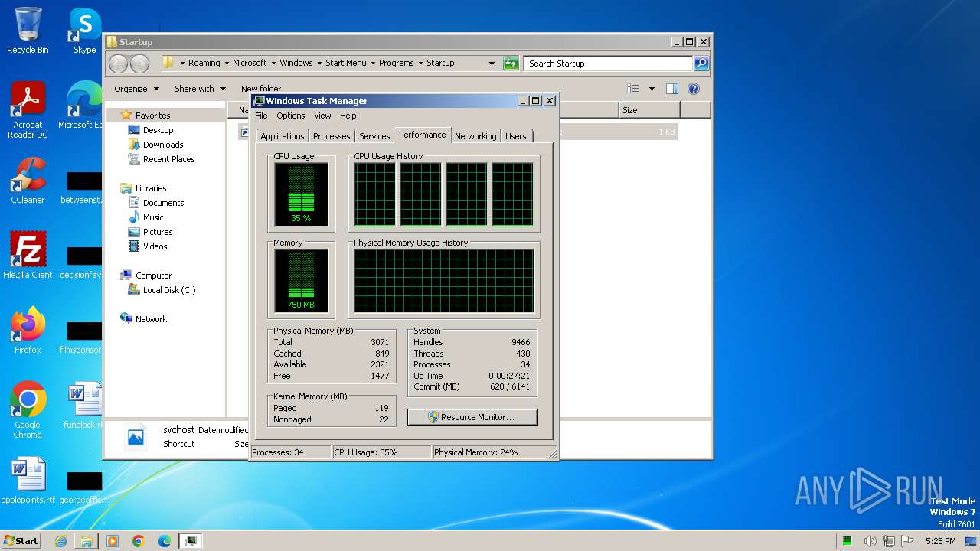The width and height of the screenshot is (980, 551).
Task: Click Chrome icon in the taskbar
Action: coord(139,541)
